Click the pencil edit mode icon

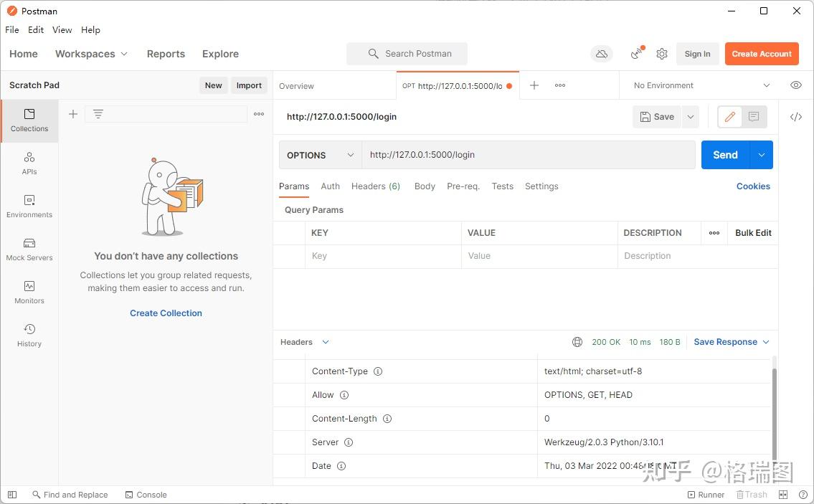point(730,117)
